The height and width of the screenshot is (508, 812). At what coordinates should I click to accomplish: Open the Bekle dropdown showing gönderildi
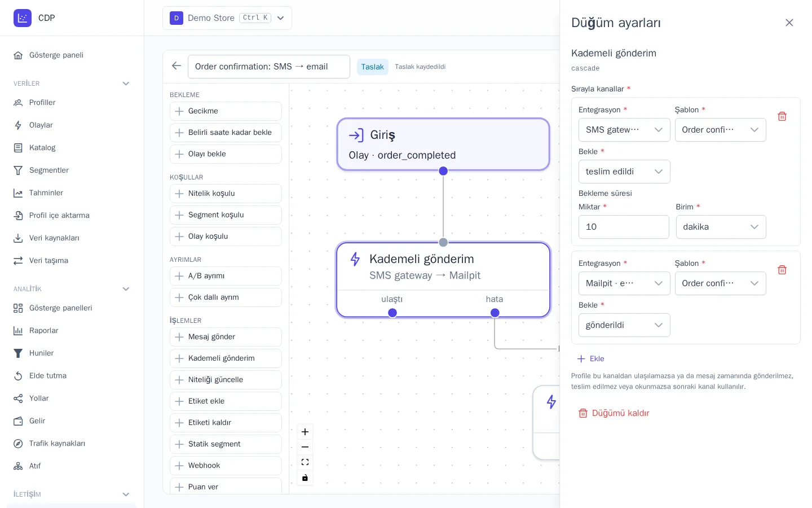pyautogui.click(x=624, y=325)
